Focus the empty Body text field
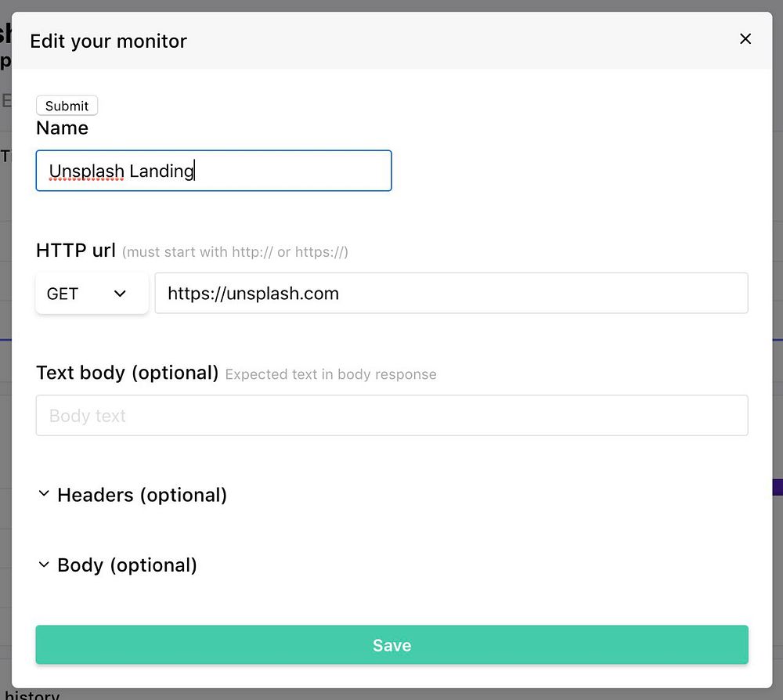Screen dimensions: 783x700 tap(391, 416)
